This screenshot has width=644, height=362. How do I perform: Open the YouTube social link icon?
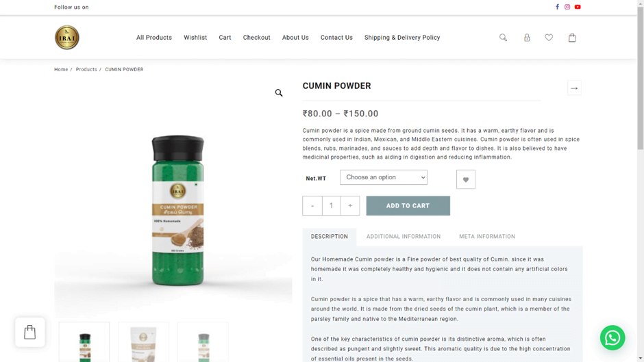coord(578,7)
